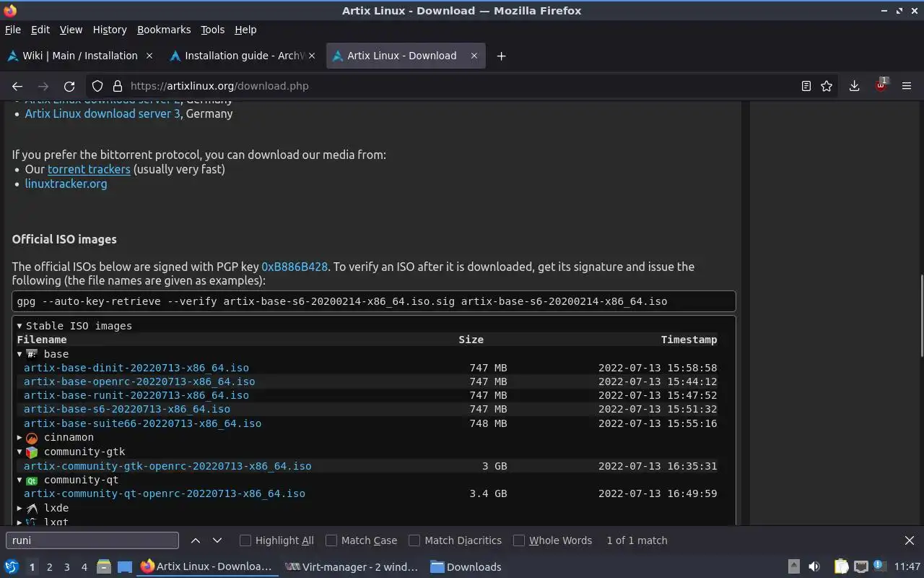The image size is (924, 578).
Task: Close the find bar
Action: pos(910,540)
